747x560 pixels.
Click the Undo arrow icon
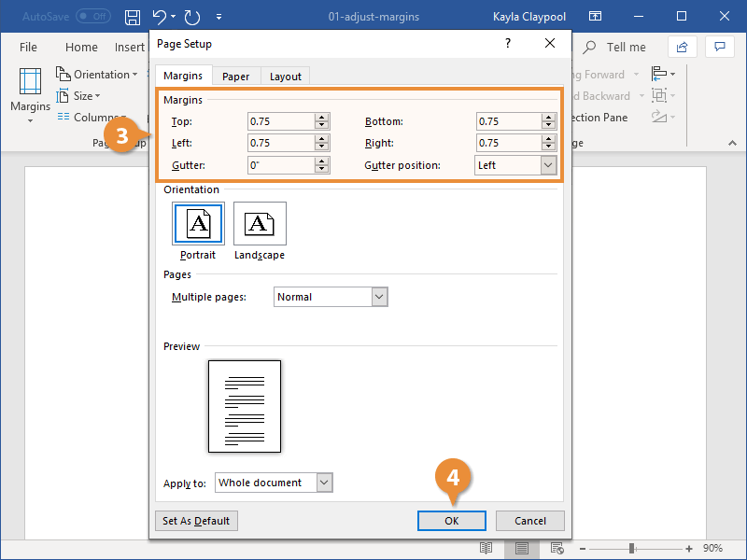[159, 17]
